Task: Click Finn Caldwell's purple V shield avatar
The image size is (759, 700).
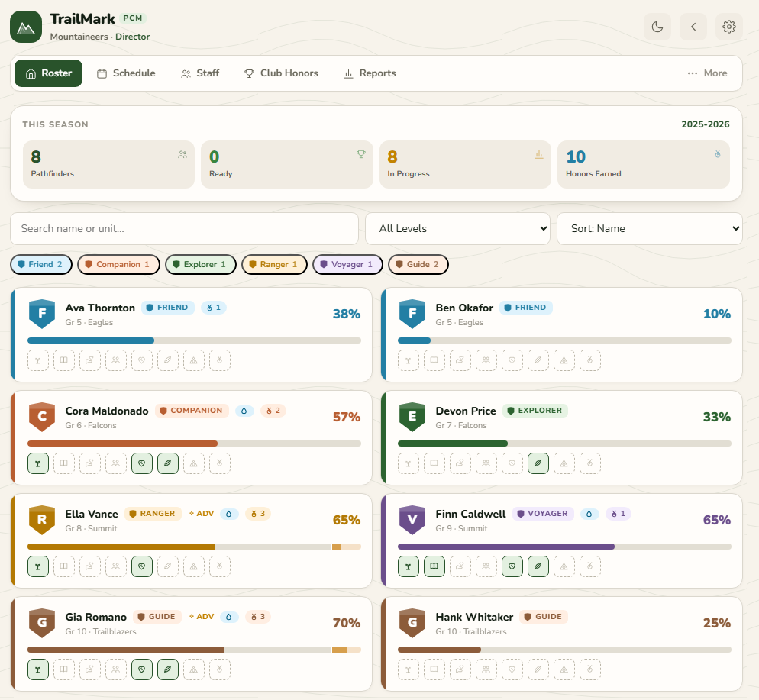Action: point(412,520)
